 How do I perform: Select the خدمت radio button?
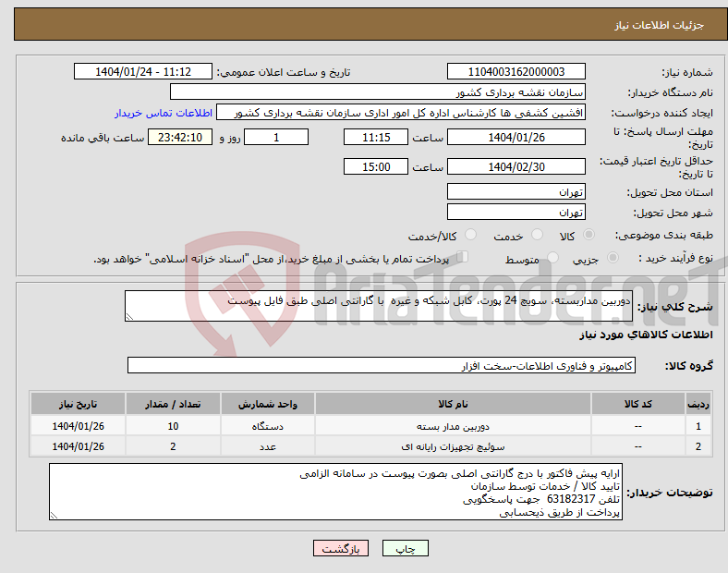point(537,235)
